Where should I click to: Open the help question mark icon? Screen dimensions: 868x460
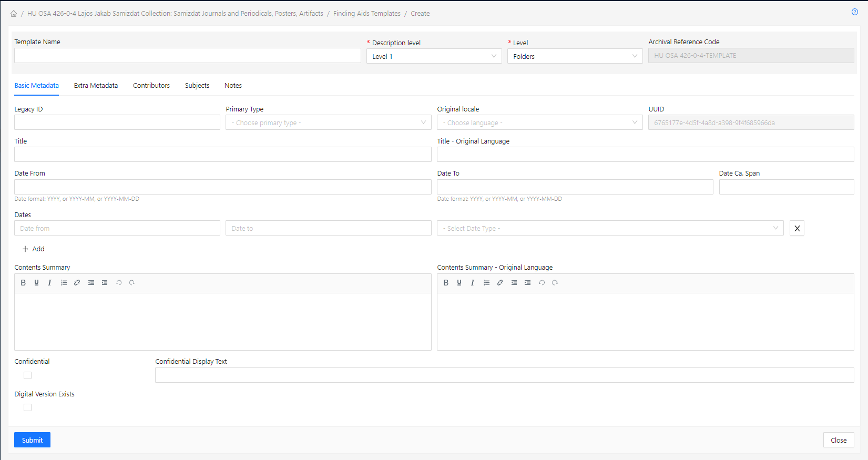tap(855, 12)
